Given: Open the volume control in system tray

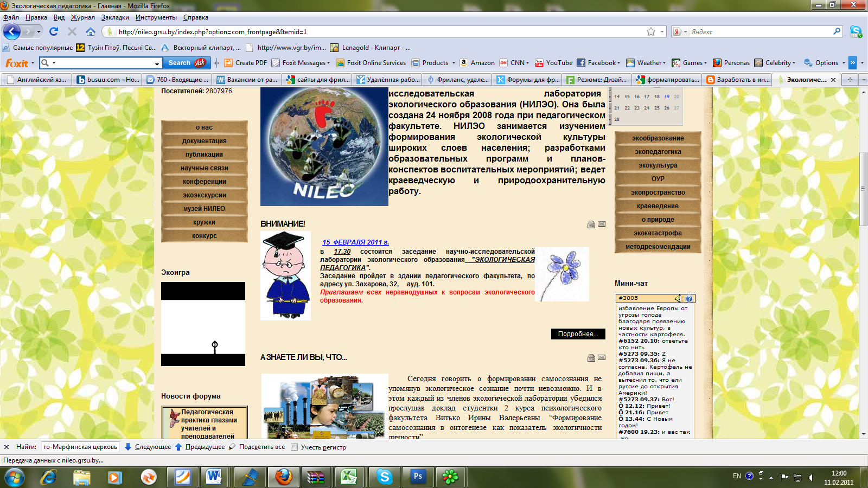Looking at the screenshot, I should click(810, 477).
